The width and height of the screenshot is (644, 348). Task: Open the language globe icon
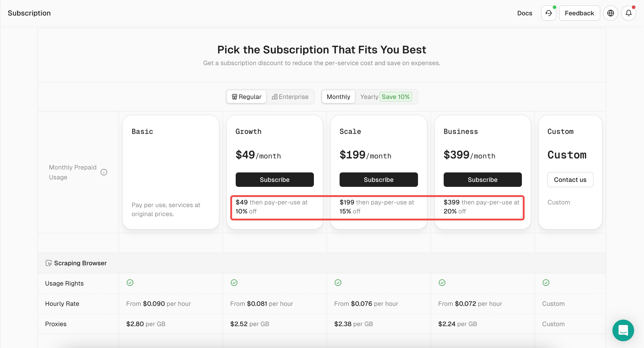pyautogui.click(x=610, y=13)
